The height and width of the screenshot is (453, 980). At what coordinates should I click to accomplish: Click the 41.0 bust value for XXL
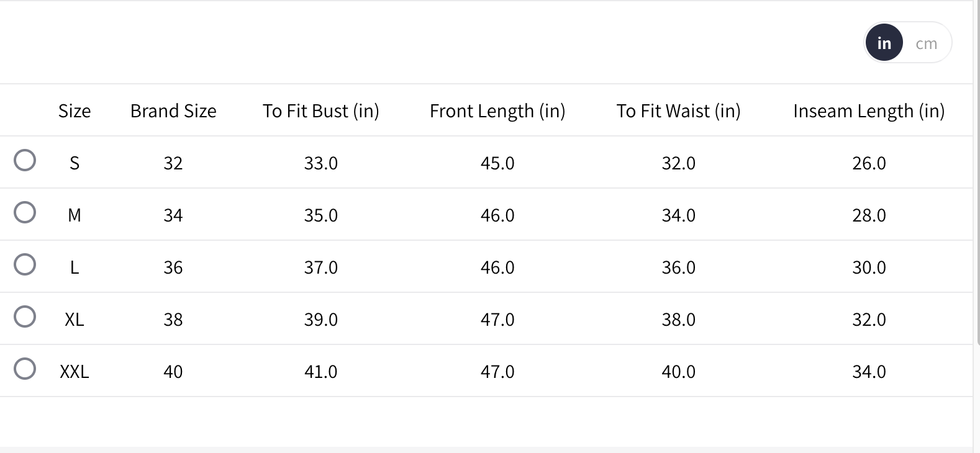pos(320,372)
